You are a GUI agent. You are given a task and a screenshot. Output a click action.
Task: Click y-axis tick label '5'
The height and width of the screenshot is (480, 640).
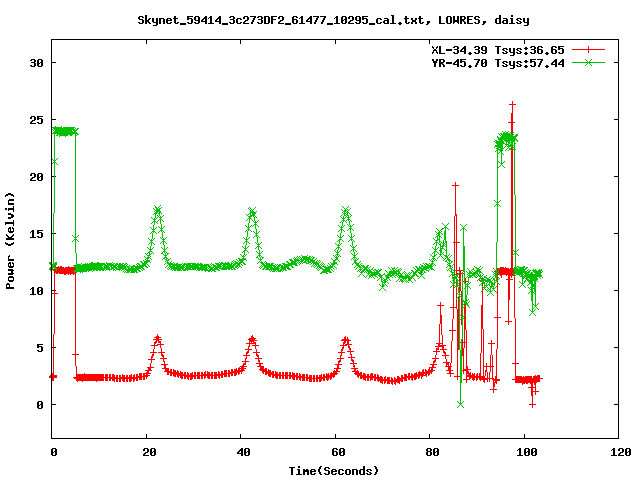click(x=40, y=348)
